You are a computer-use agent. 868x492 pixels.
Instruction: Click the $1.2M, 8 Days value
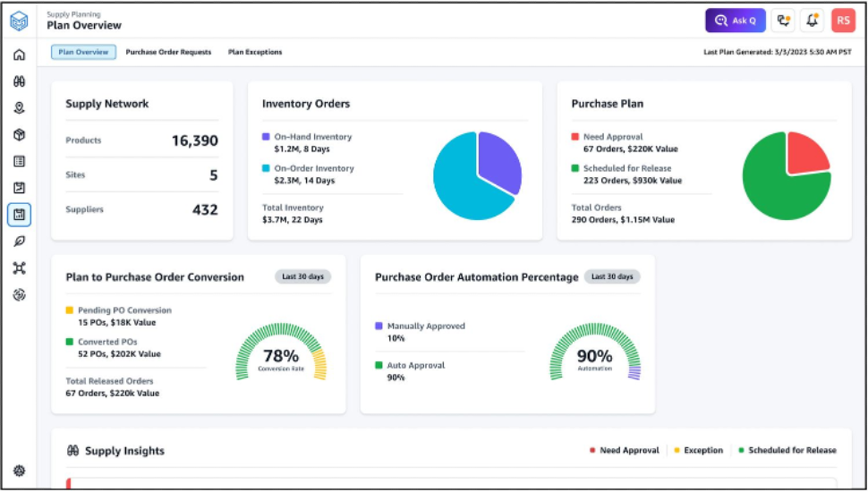(302, 148)
